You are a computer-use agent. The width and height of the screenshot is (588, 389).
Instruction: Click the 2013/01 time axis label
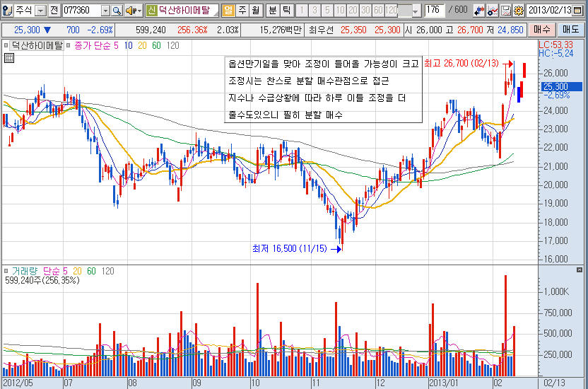[x=444, y=383]
